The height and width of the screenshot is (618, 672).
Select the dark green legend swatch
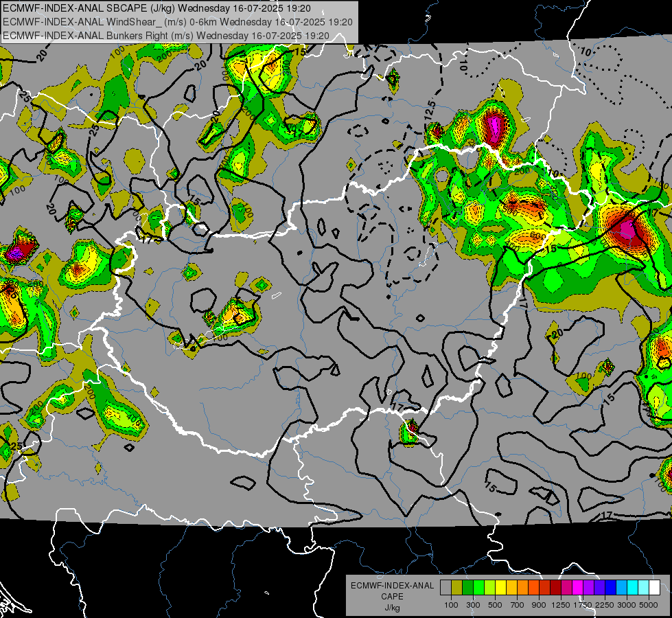pyautogui.click(x=467, y=587)
